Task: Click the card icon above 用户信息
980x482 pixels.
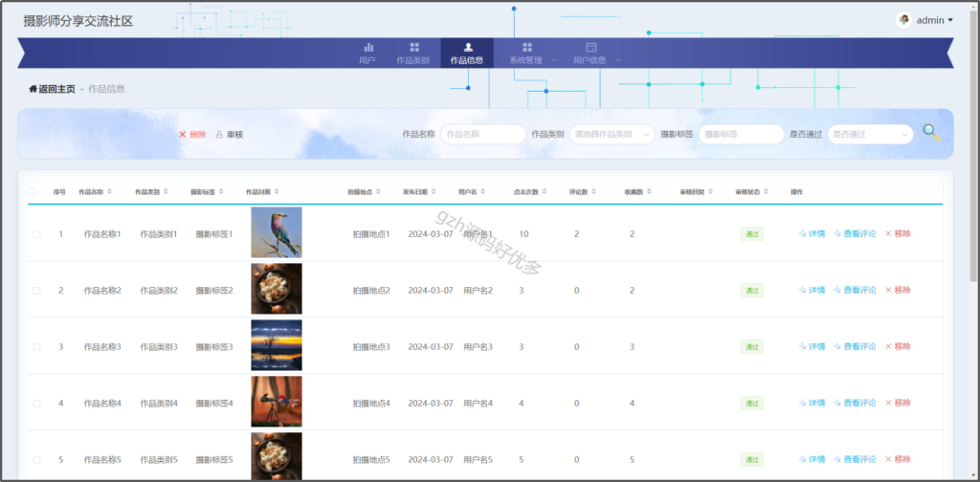Action: [x=591, y=48]
